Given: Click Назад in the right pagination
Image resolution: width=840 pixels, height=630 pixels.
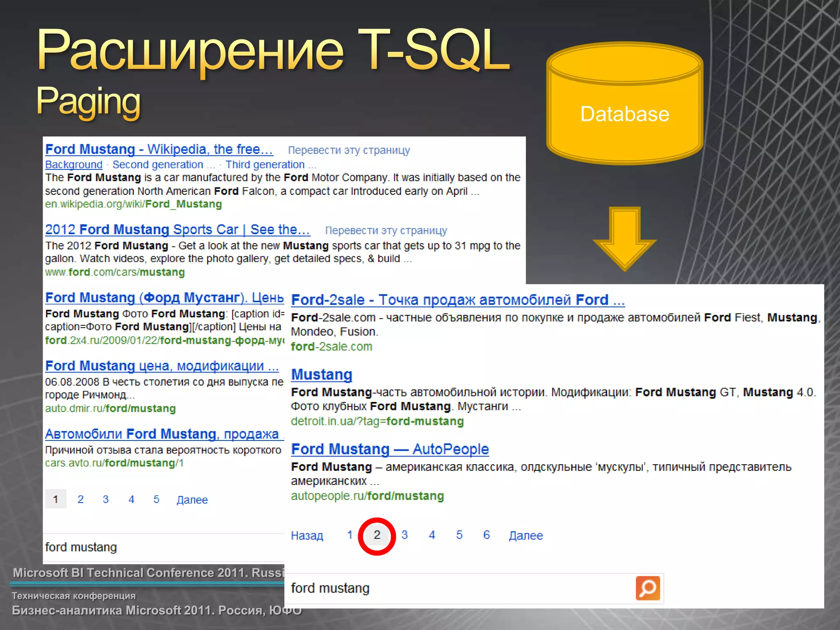Looking at the screenshot, I should point(307,536).
